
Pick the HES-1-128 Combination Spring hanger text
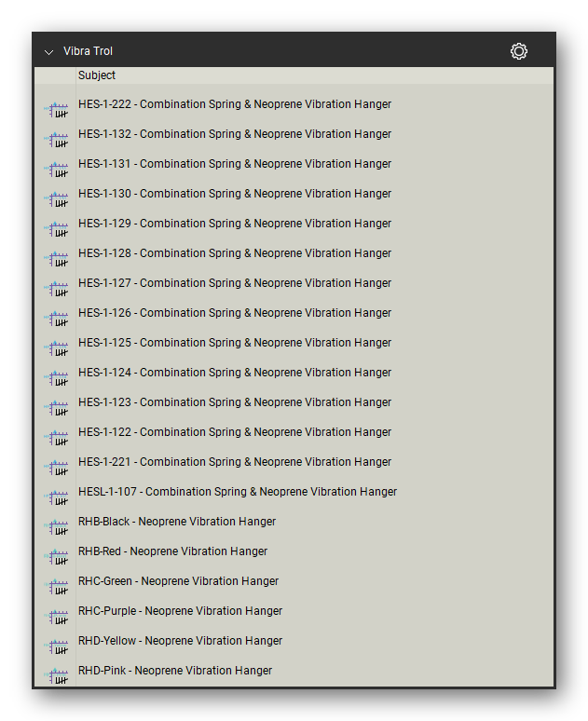[235, 253]
